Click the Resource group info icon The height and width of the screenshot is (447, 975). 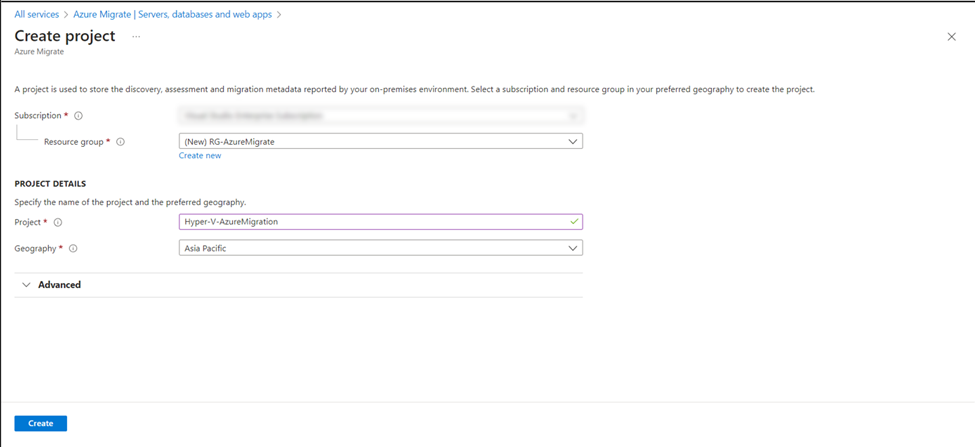[x=121, y=142]
